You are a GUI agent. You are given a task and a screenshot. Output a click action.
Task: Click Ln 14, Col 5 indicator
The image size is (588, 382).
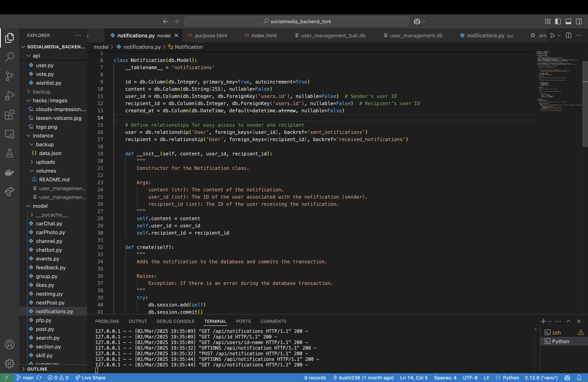click(x=414, y=378)
